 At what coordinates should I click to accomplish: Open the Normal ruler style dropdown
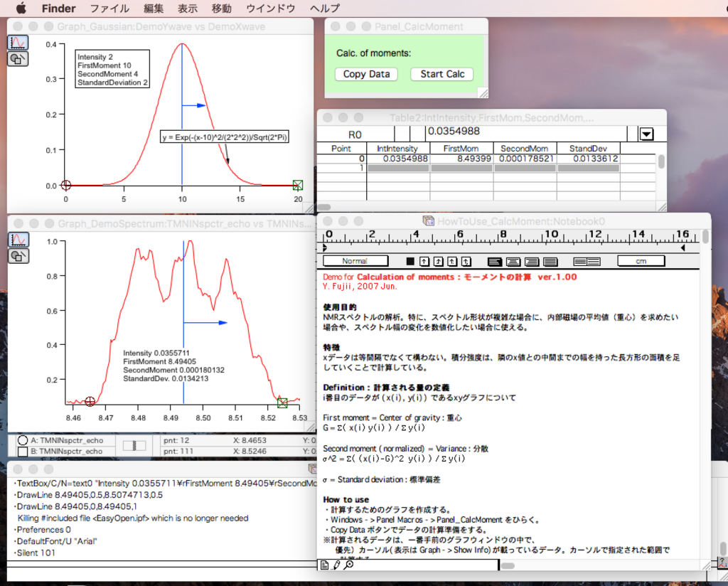pyautogui.click(x=355, y=261)
